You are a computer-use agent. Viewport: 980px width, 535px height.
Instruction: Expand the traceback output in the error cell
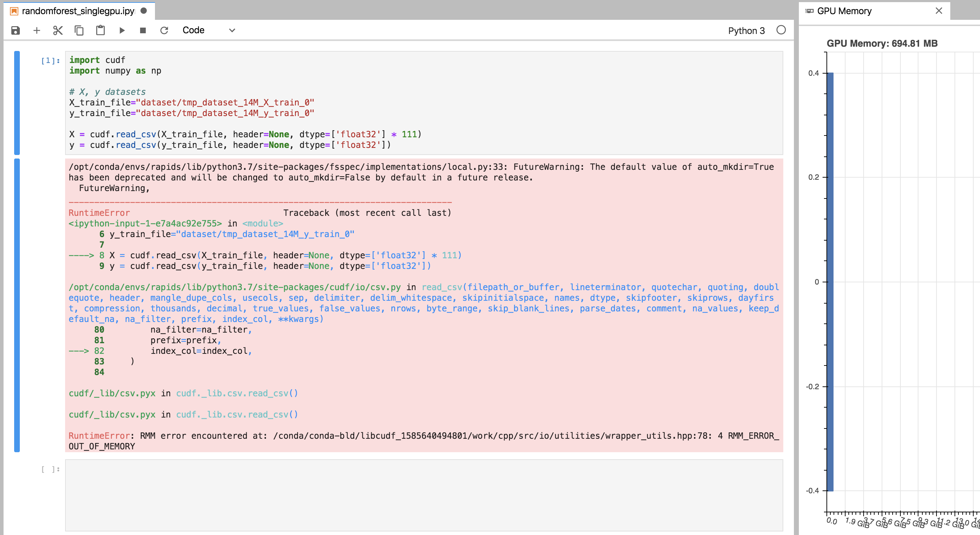click(17, 304)
